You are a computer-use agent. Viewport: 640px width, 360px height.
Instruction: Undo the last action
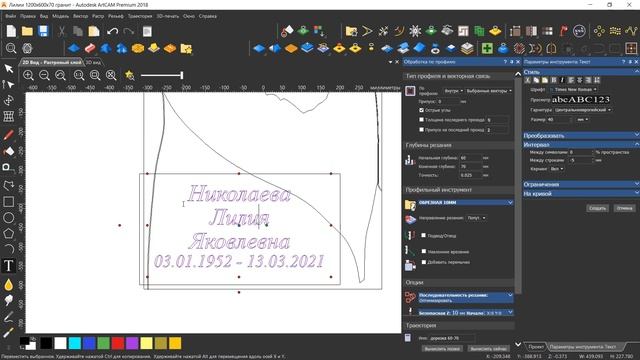tap(112, 31)
